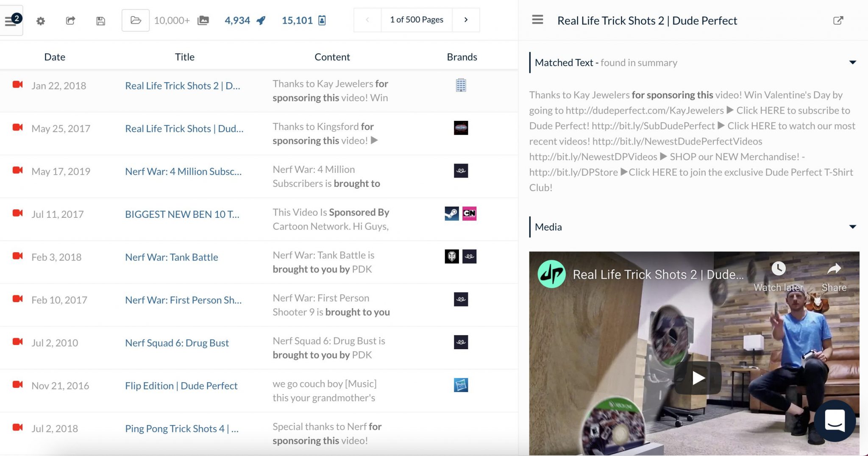Open the folder button in toolbar
The height and width of the screenshot is (456, 868).
136,20
